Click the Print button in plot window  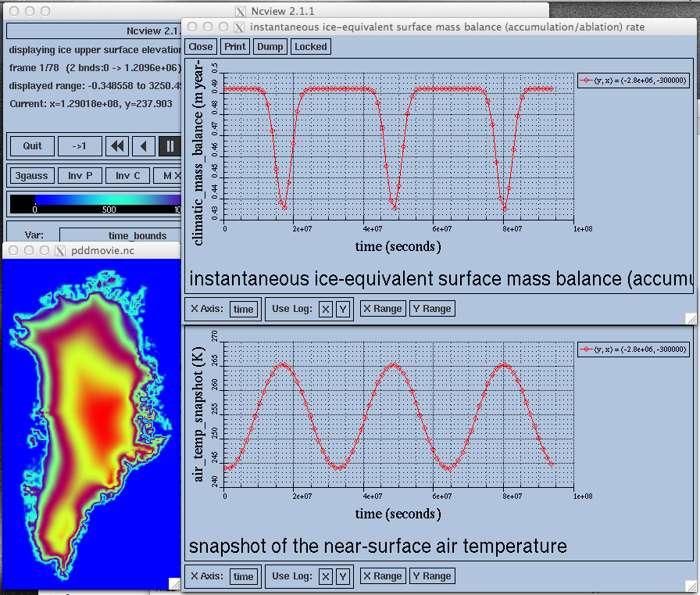(x=235, y=46)
